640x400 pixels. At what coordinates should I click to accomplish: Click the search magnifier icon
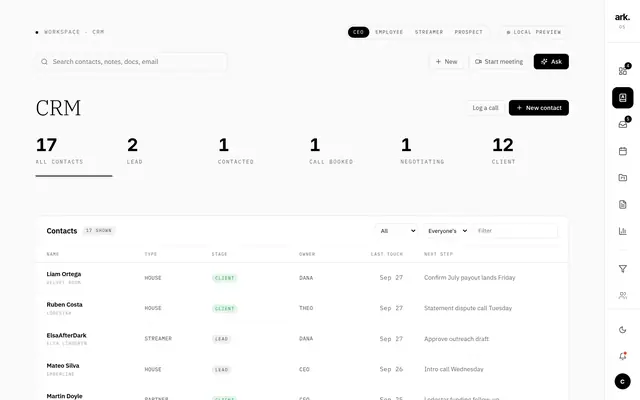click(44, 62)
